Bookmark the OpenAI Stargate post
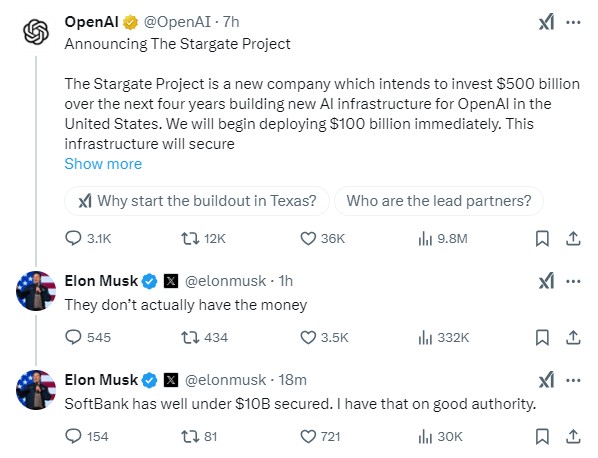Image resolution: width=598 pixels, height=458 pixels. point(542,239)
